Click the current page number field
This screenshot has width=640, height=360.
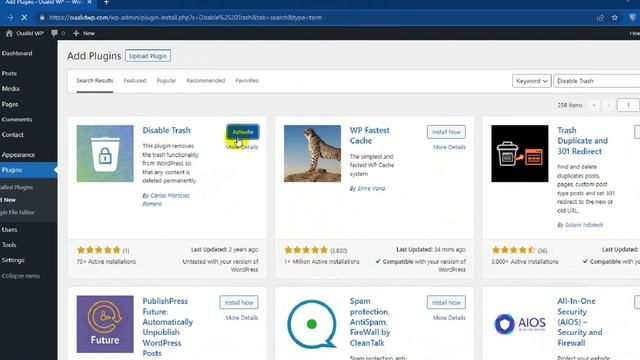628,105
